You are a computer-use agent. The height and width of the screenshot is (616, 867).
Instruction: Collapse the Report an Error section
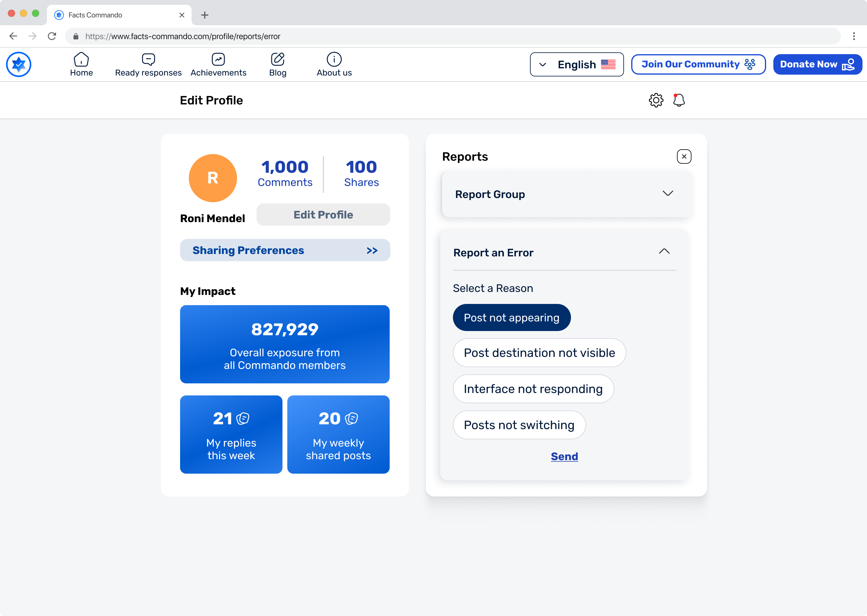664,252
